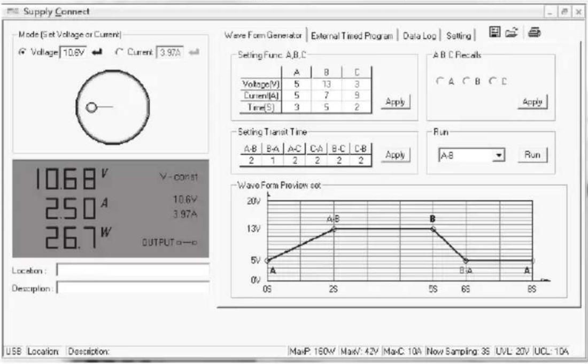Click the B-A point on waveform preview
This screenshot has height=364, width=588.
coord(466,260)
